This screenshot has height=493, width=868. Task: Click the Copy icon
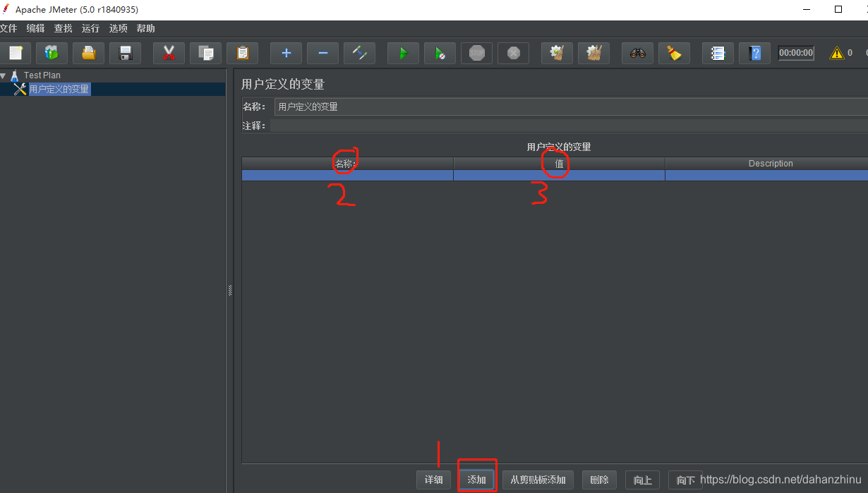pyautogui.click(x=206, y=53)
